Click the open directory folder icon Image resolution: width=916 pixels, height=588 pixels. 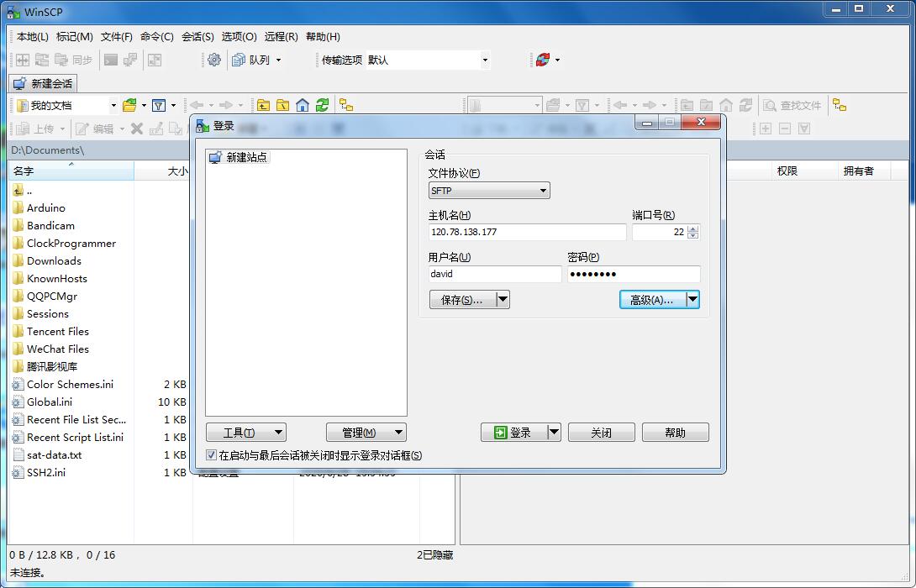pyautogui.click(x=129, y=105)
